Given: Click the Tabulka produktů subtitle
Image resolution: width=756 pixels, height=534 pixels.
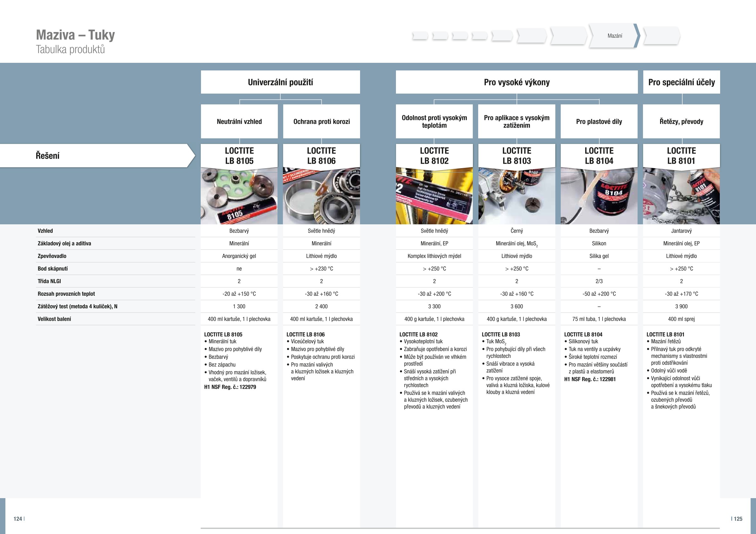Looking at the screenshot, I should (x=70, y=49).
